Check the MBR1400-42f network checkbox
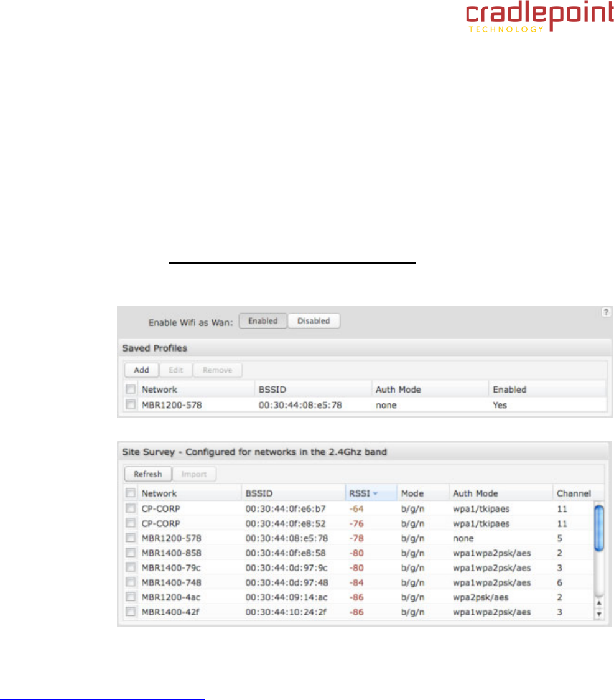Screen dimensions: 614x700 coord(130,612)
